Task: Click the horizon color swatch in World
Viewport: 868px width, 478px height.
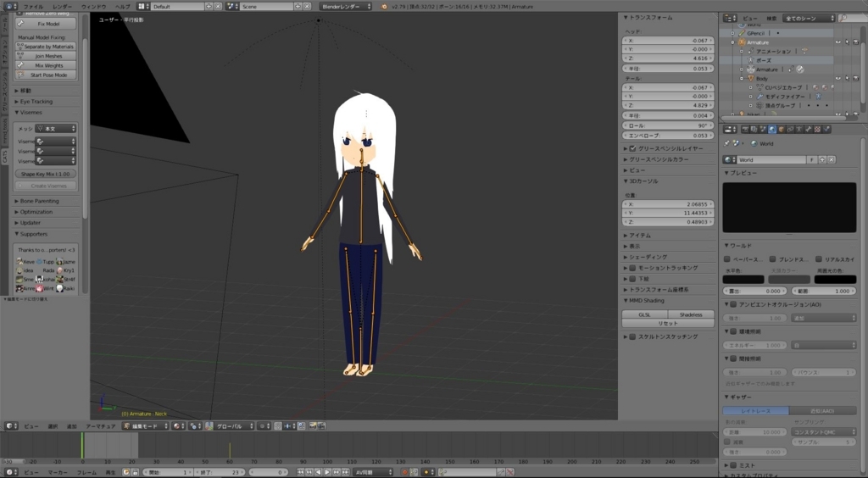Action: pyautogui.click(x=743, y=279)
